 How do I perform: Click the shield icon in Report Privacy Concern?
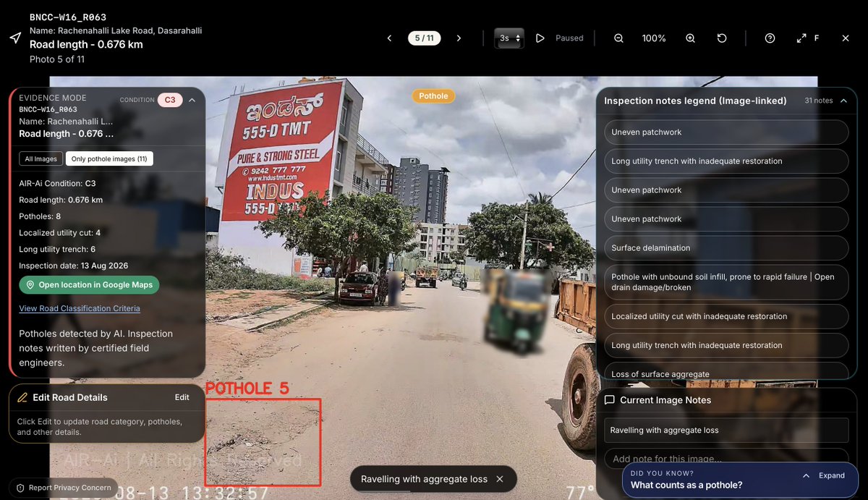pyautogui.click(x=20, y=488)
